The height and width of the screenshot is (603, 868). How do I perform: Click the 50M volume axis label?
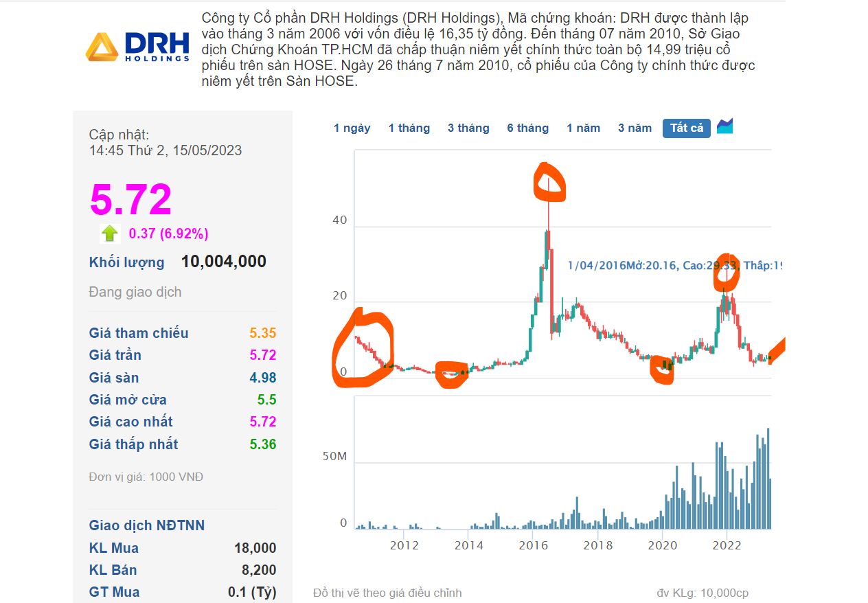tap(334, 457)
